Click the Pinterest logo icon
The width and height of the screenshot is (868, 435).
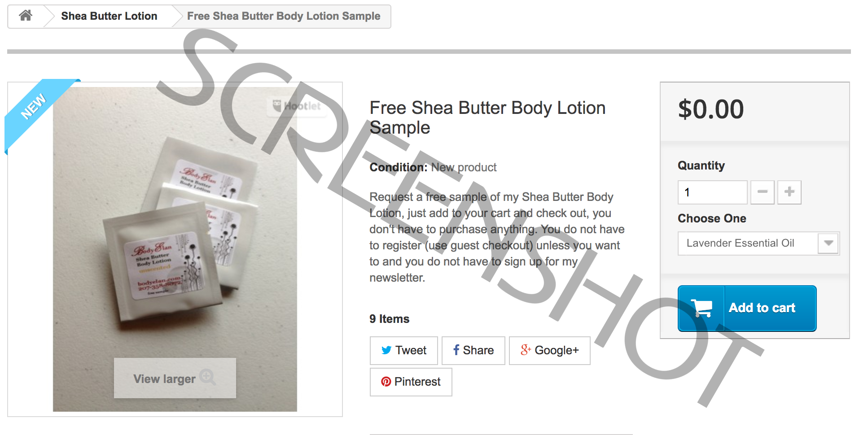pyautogui.click(x=386, y=382)
